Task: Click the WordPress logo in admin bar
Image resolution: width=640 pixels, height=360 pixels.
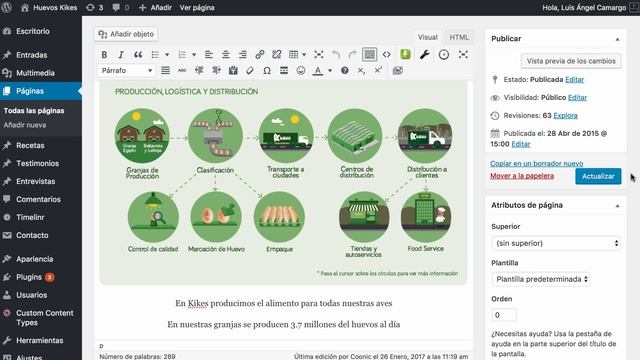Action: (7, 7)
